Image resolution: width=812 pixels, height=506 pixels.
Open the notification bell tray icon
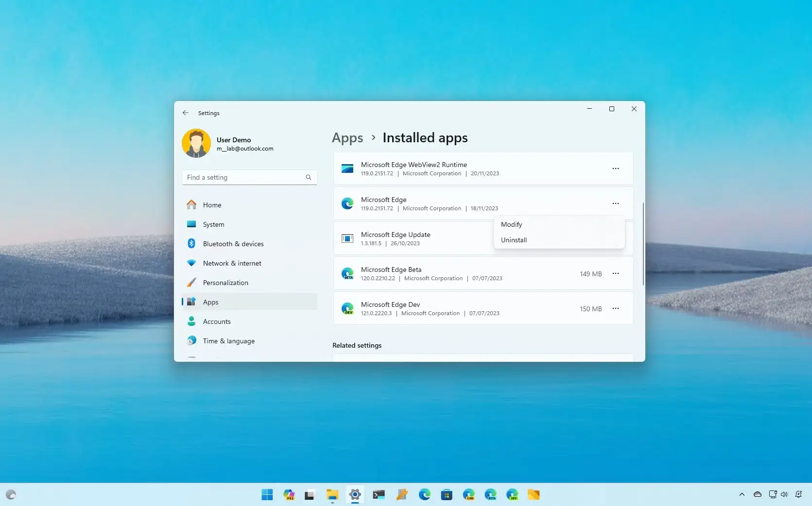point(798,494)
